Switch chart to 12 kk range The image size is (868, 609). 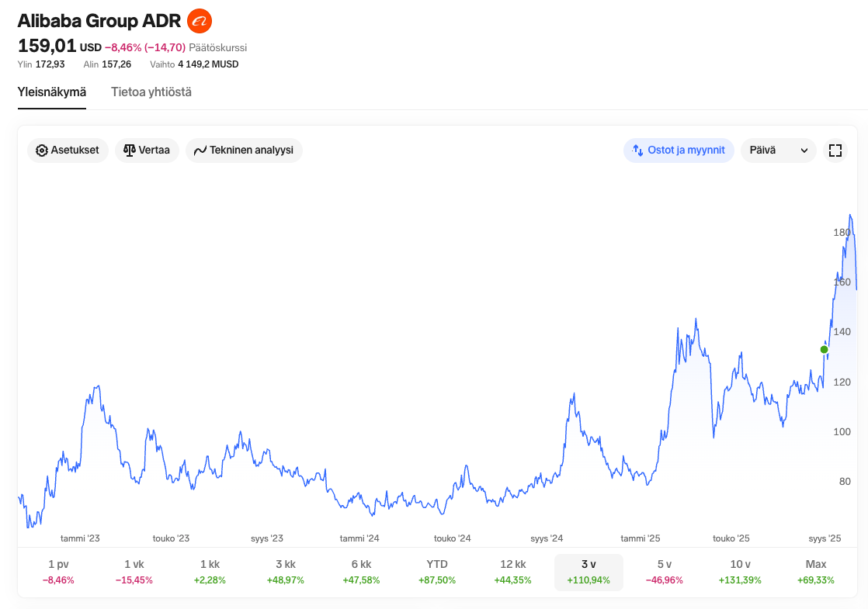(512, 572)
